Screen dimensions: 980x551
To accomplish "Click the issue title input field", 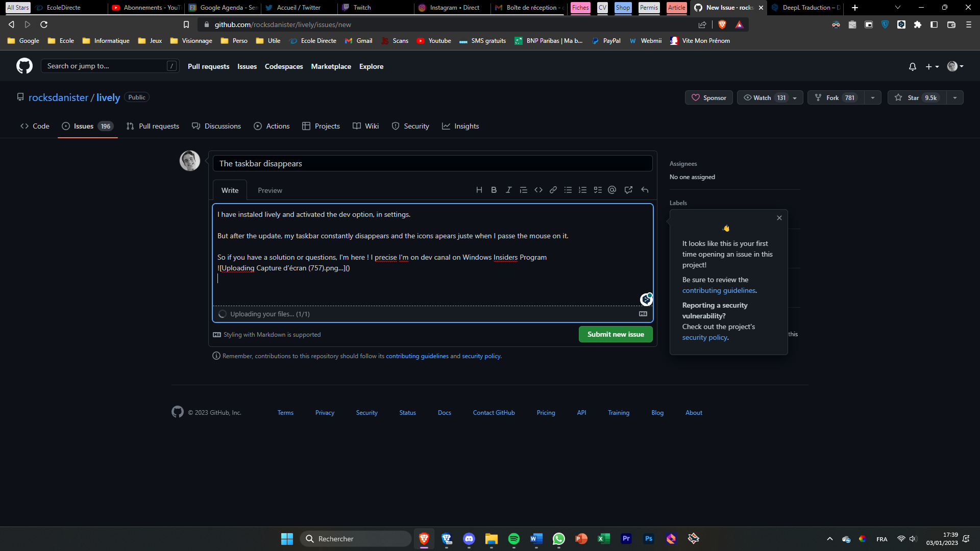I will (x=433, y=163).
